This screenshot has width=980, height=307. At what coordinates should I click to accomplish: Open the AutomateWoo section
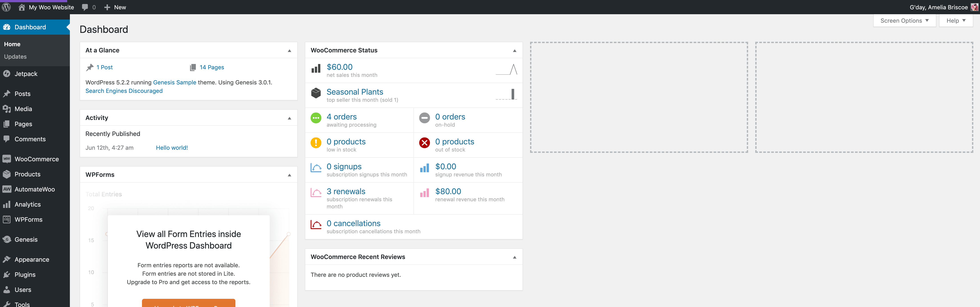click(x=7, y=189)
